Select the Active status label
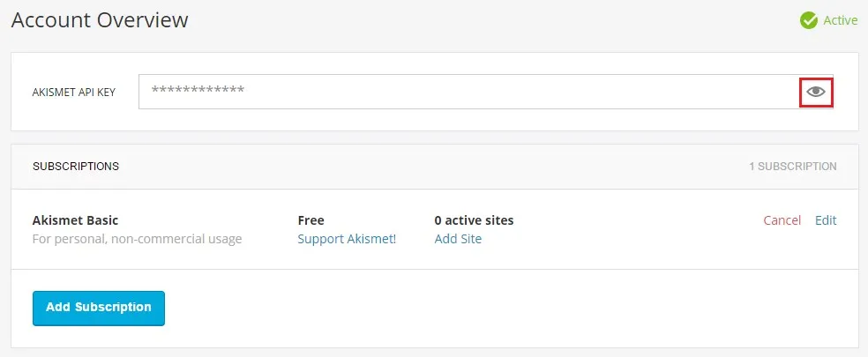 pos(840,20)
